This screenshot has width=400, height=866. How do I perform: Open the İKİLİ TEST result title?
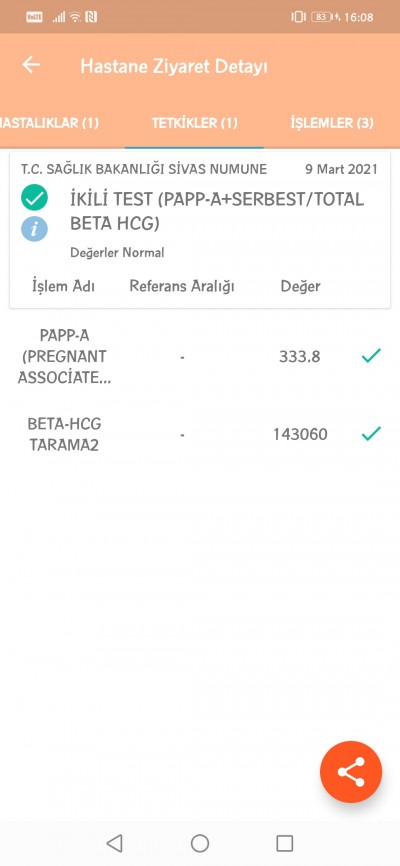click(x=217, y=211)
